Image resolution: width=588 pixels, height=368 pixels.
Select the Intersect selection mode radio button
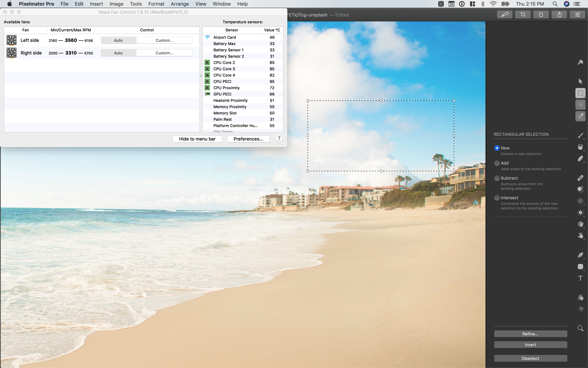click(x=497, y=198)
